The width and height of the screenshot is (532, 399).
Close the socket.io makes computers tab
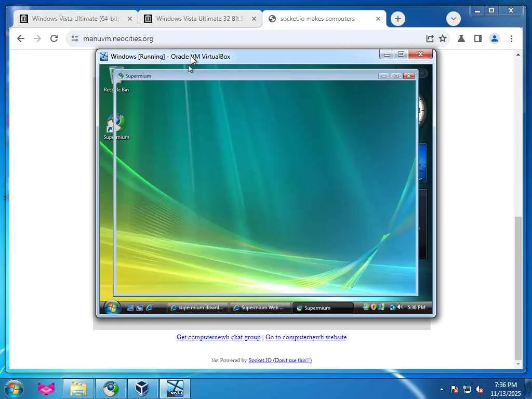pyautogui.click(x=378, y=19)
